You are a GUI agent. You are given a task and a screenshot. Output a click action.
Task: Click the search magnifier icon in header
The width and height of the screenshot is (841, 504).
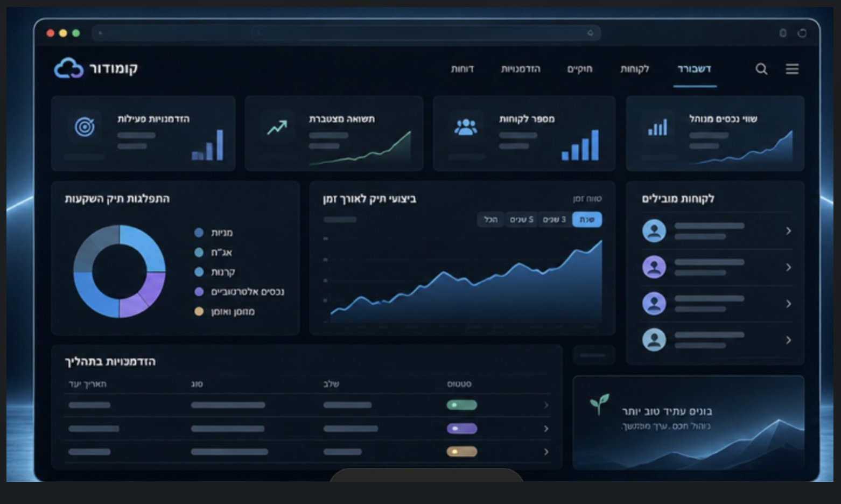(x=761, y=69)
